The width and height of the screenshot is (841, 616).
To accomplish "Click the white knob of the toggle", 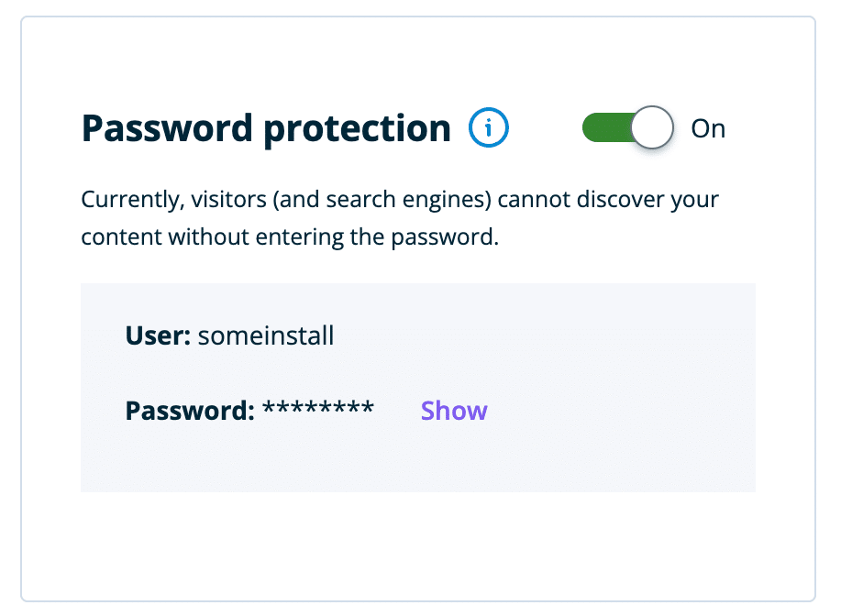I will point(652,128).
